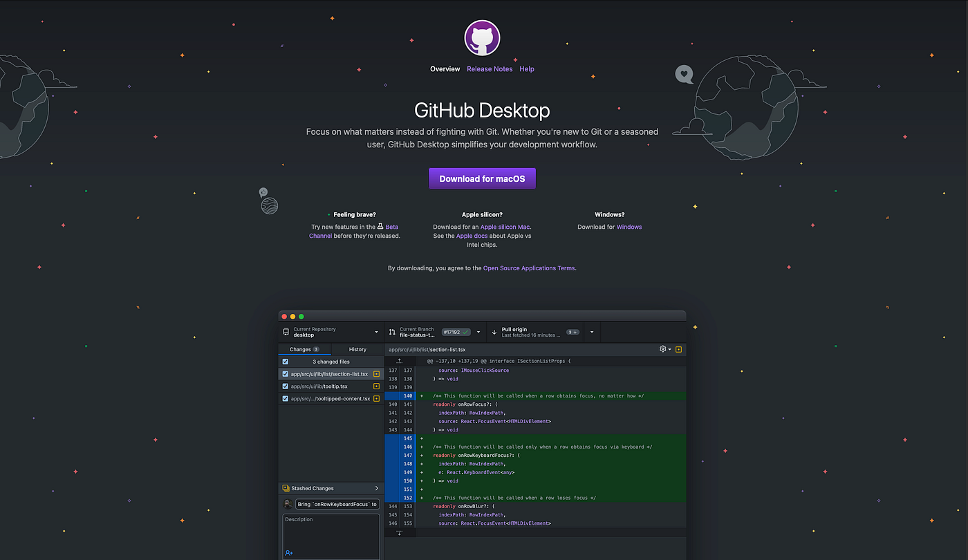Open the Help page link
Screen dimensions: 968x560
[527, 69]
